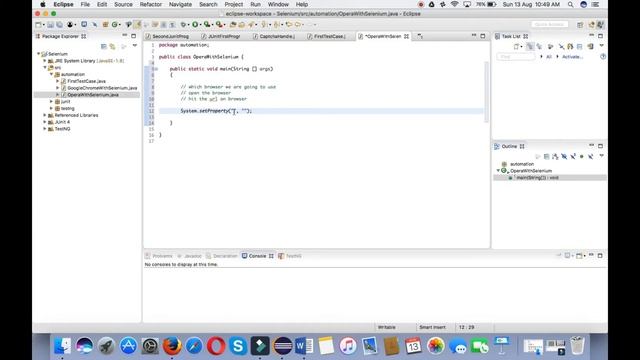
Task: Maximize the Package Explorer panel
Action: coord(133,36)
